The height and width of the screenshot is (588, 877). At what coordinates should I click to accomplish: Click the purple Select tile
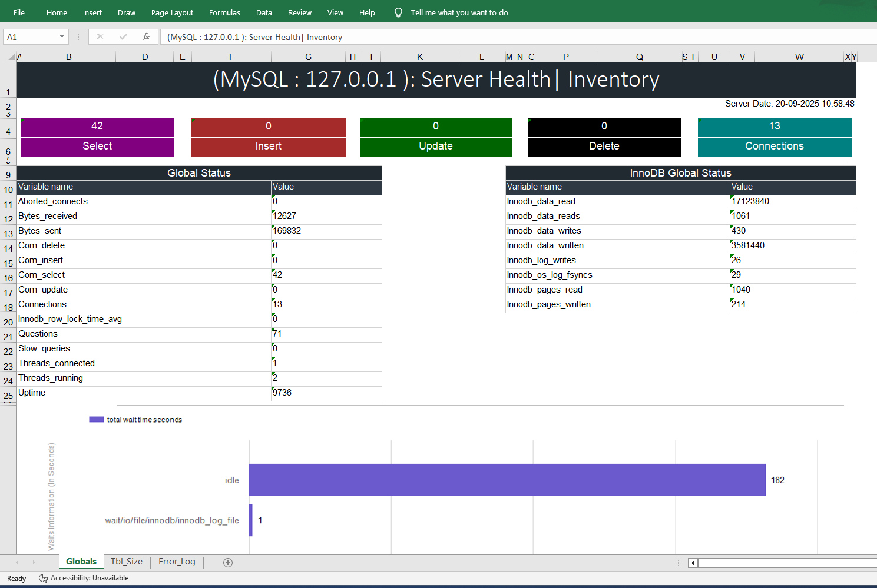(97, 146)
